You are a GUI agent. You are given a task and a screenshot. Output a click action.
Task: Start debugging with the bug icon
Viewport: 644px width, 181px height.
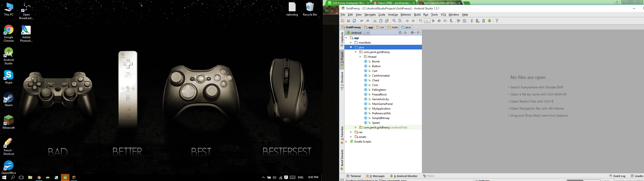439,21
